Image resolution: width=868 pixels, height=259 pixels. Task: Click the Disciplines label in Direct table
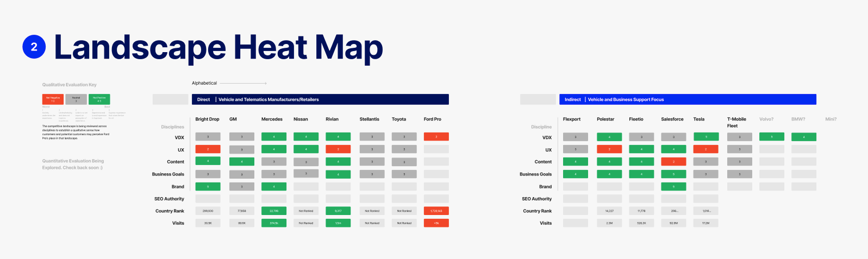[x=172, y=127]
